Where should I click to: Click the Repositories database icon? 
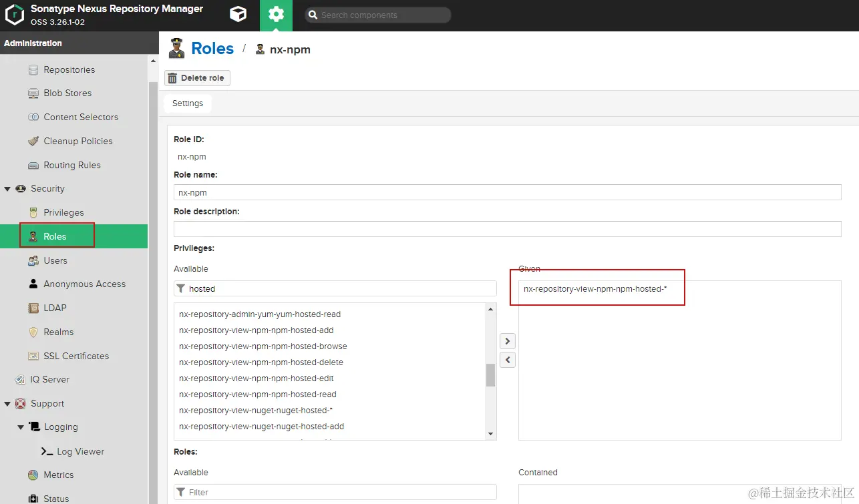click(x=33, y=69)
